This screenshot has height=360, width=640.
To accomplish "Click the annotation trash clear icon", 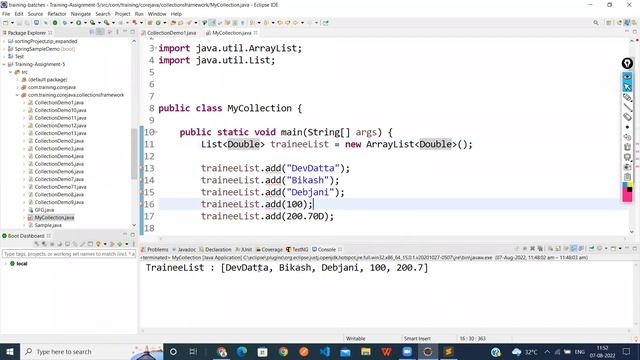I will click(627, 147).
